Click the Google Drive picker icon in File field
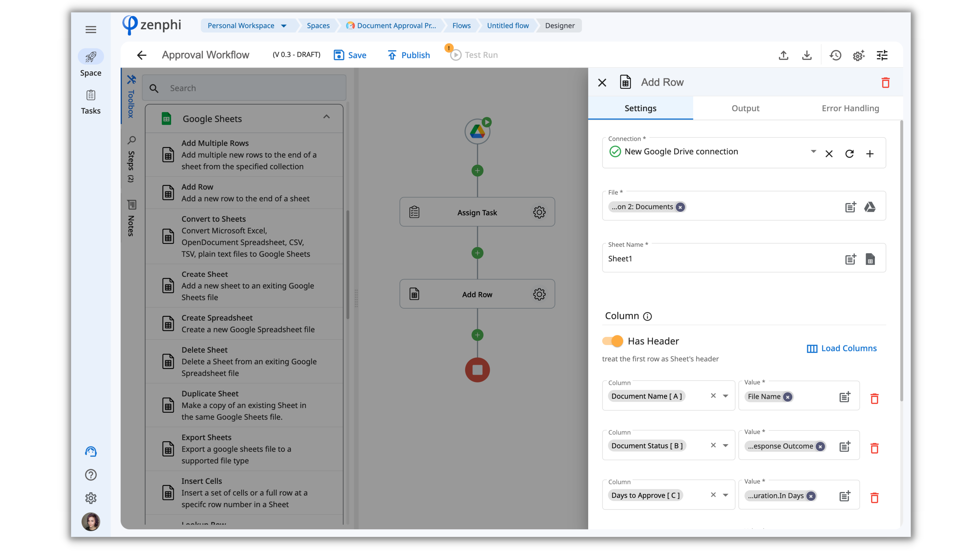Screen dimensions: 980x551 pyautogui.click(x=870, y=207)
